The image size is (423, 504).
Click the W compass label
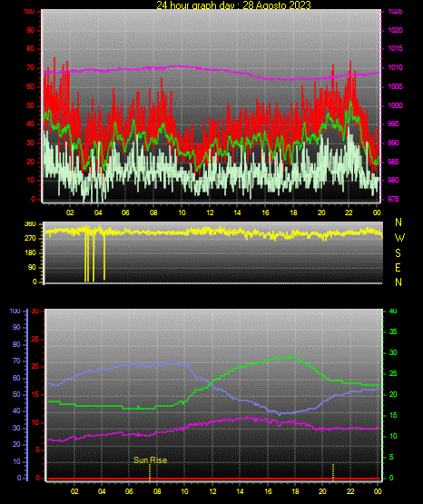[x=399, y=238]
